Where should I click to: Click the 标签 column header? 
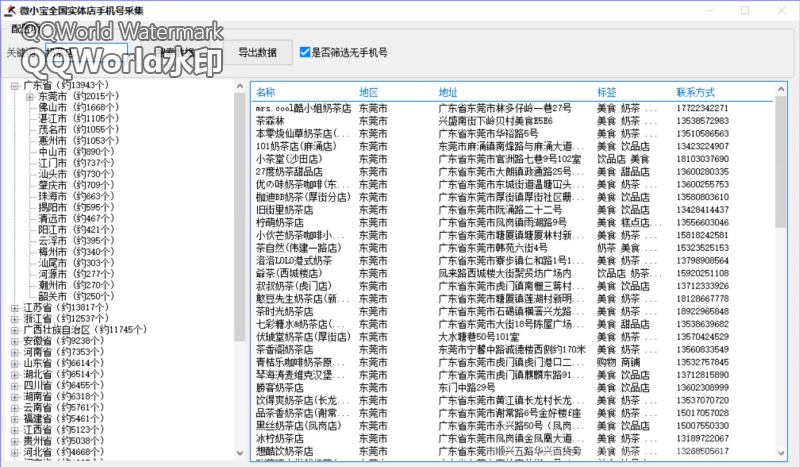pyautogui.click(x=606, y=92)
